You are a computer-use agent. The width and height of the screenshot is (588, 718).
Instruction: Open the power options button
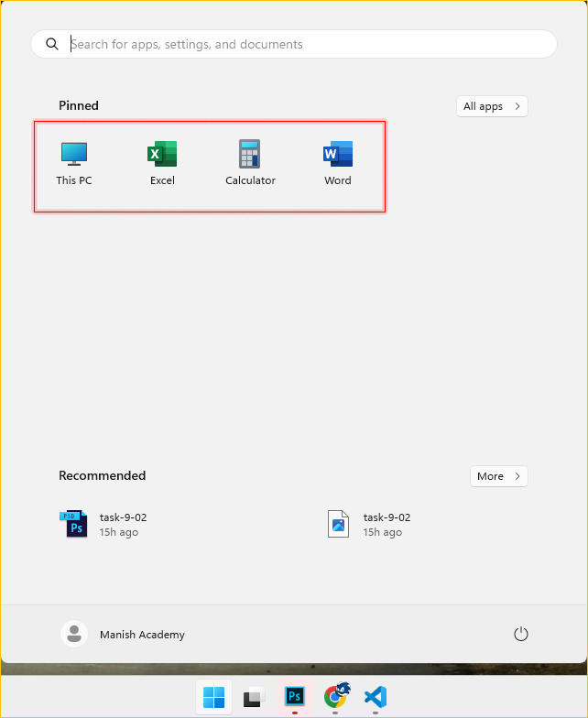(x=520, y=634)
